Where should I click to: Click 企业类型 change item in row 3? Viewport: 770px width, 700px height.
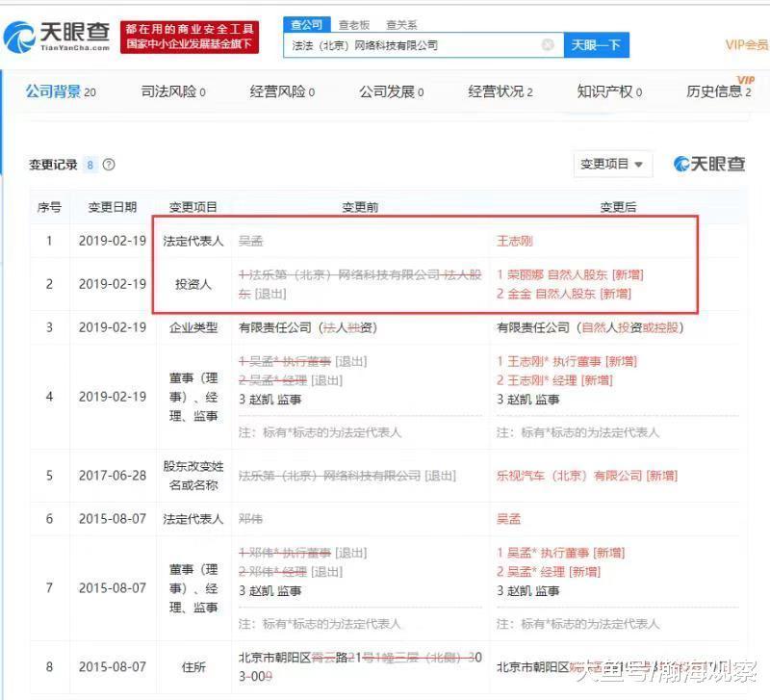pos(193,327)
